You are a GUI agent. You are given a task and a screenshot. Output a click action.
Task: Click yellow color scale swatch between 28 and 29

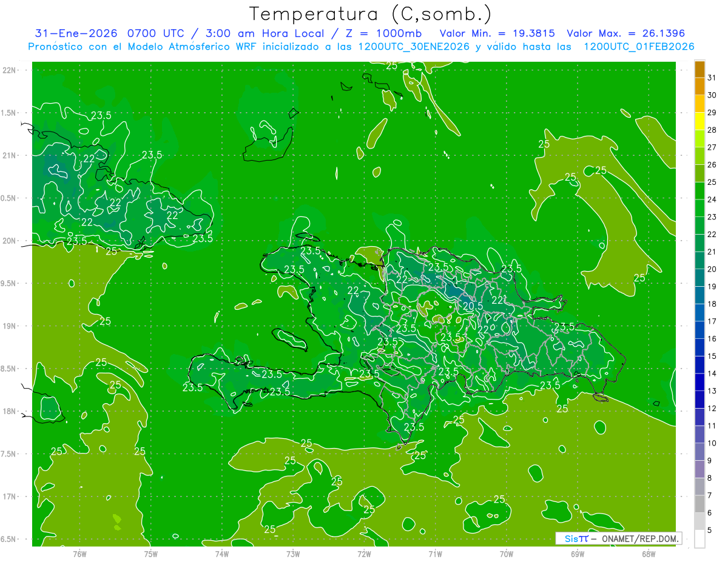click(699, 122)
